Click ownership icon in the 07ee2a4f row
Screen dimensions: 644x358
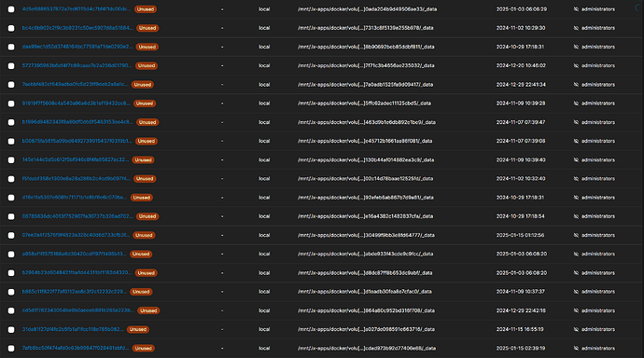pyautogui.click(x=576, y=235)
